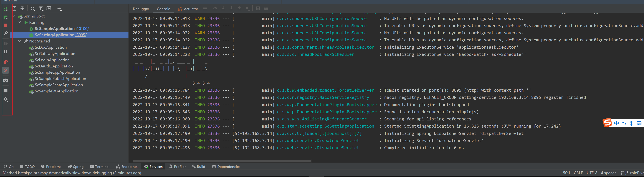Open the Add Service plus dropdown
The width and height of the screenshot is (644, 177).
click(x=59, y=9)
